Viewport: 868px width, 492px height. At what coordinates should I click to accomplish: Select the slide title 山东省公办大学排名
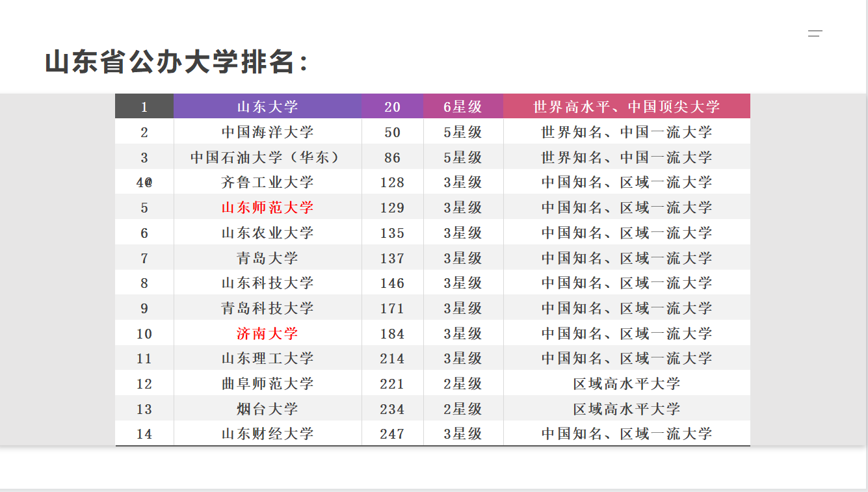pos(176,62)
